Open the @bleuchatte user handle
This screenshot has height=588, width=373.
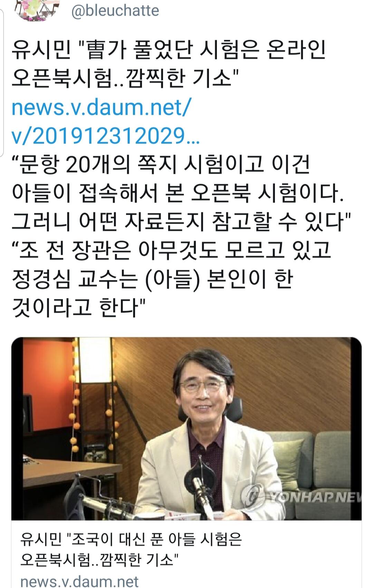(x=115, y=10)
